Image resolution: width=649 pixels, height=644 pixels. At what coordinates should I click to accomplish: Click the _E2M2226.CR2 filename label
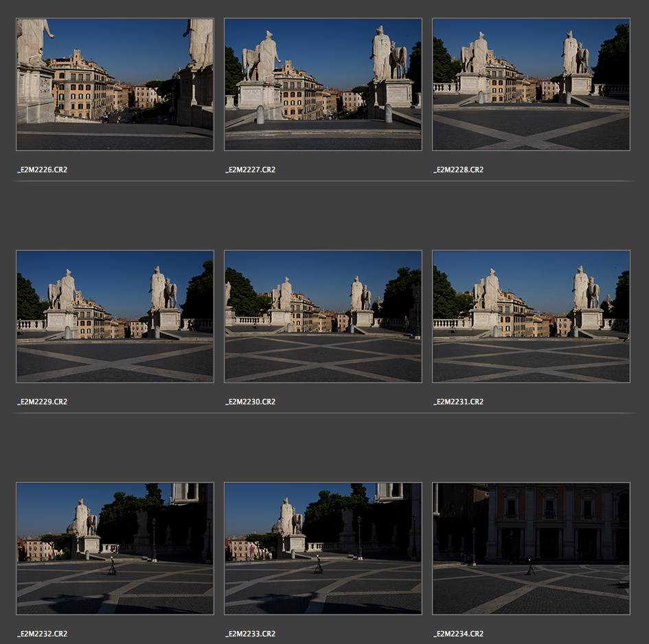click(x=43, y=170)
